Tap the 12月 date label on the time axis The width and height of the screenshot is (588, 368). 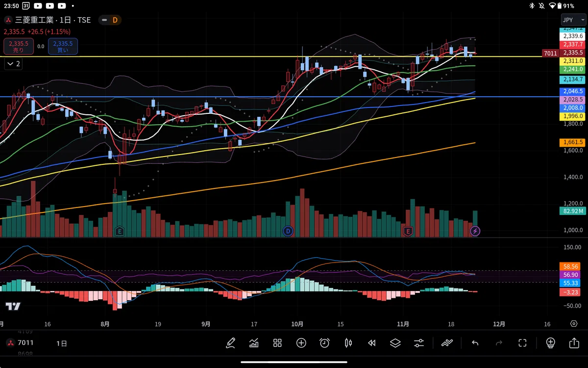pyautogui.click(x=499, y=324)
